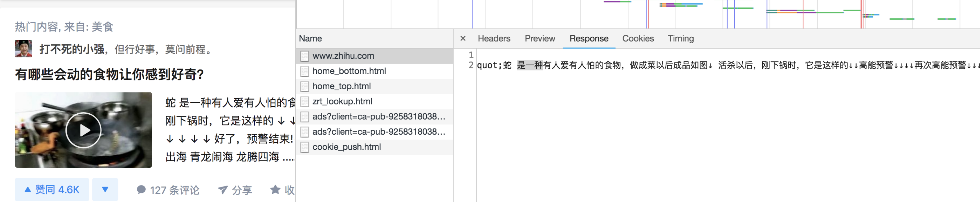Click the star favorite icon
Image resolution: width=980 pixels, height=202 pixels.
click(x=275, y=189)
